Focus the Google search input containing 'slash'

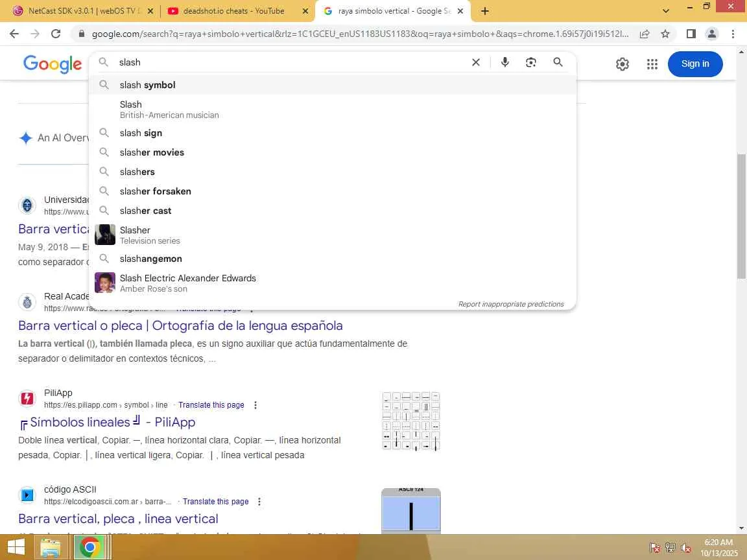290,62
